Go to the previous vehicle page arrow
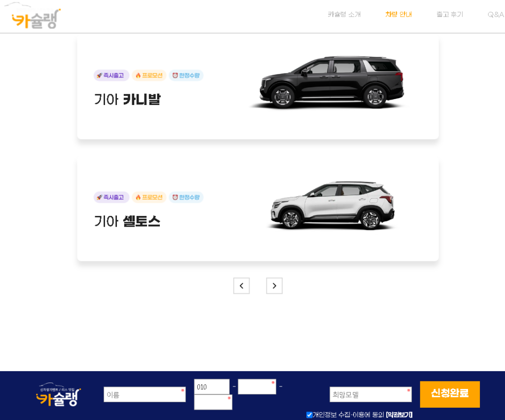Viewport: 505px width, 420px height. tap(241, 286)
